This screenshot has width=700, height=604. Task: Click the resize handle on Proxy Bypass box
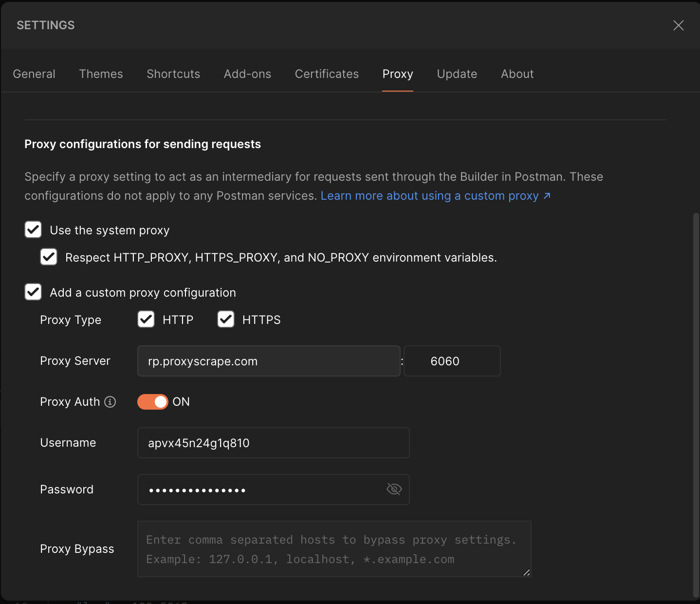point(526,573)
